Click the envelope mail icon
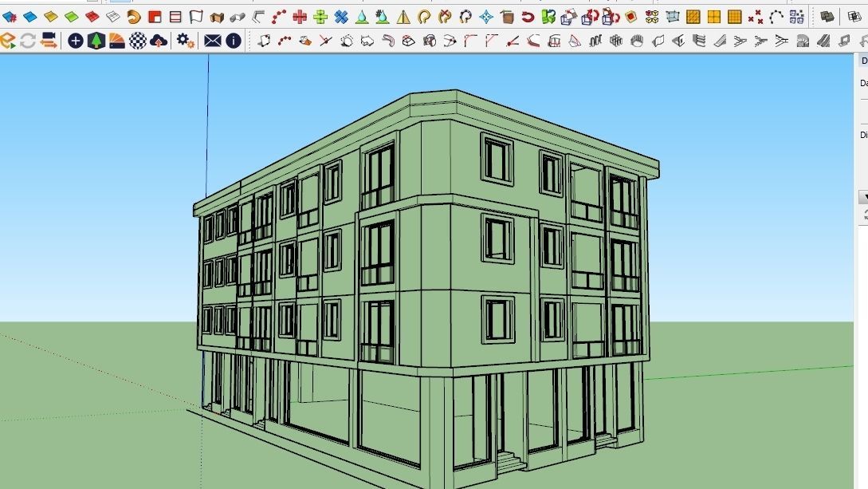 (213, 41)
